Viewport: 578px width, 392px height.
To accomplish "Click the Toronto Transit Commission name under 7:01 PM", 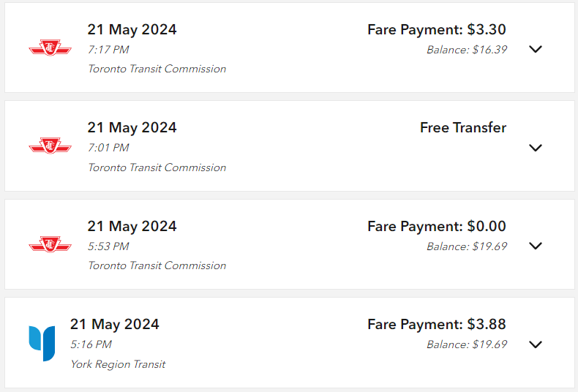I will coord(157,167).
